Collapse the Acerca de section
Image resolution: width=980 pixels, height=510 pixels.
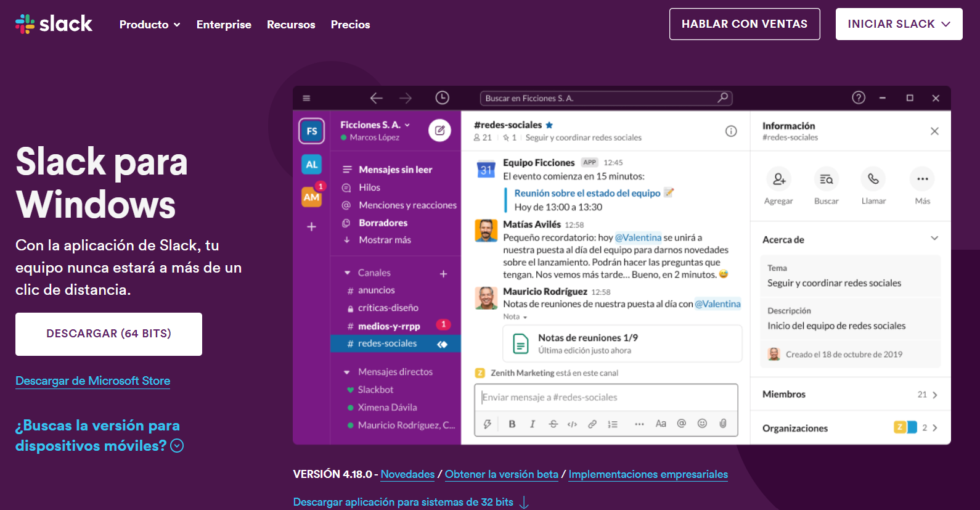coord(934,239)
